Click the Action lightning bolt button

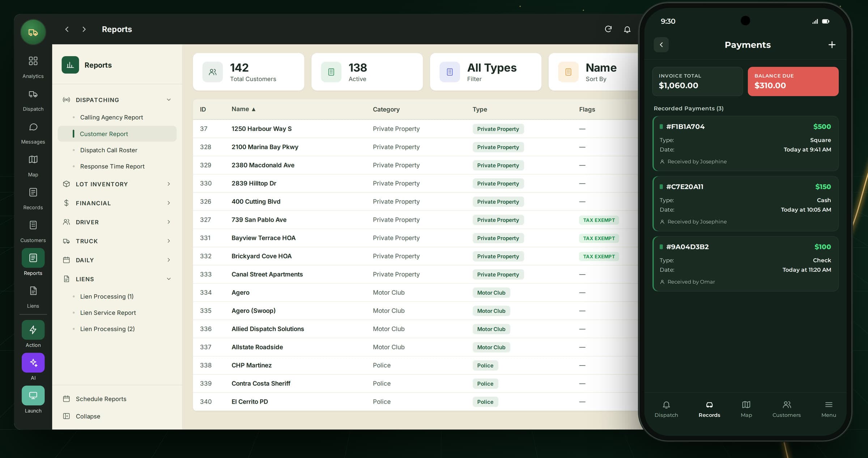pos(33,330)
